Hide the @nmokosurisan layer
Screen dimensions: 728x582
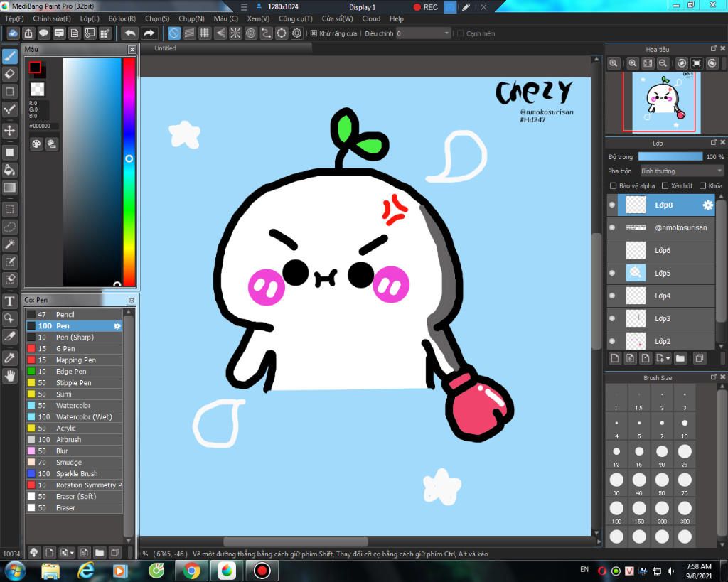click(x=612, y=227)
